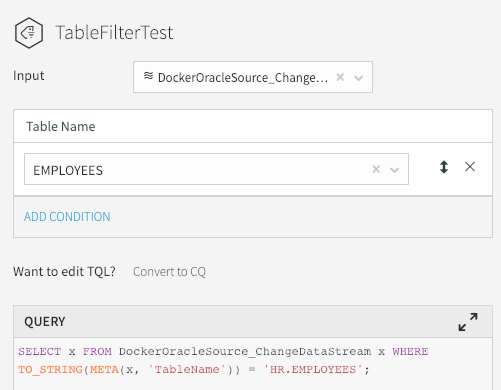
Task: Click the WHERE keyword in the query
Action: pos(410,352)
